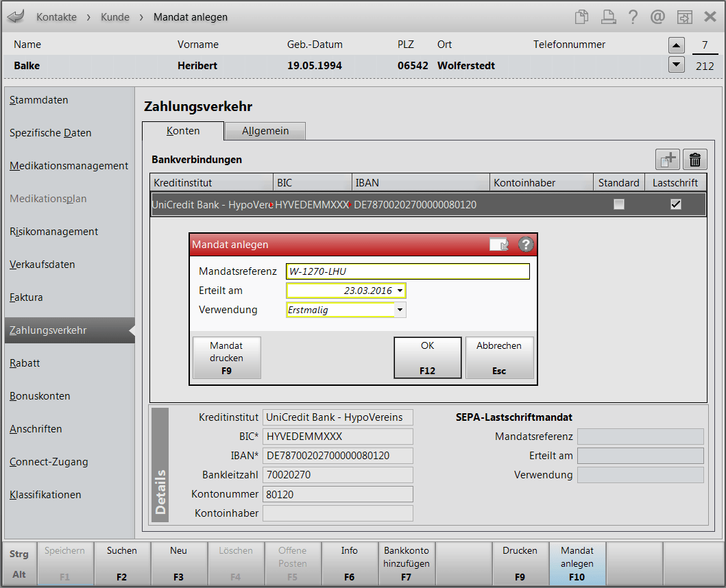726x588 pixels.
Task: Open Klassifikationen in sidebar
Action: [45, 495]
